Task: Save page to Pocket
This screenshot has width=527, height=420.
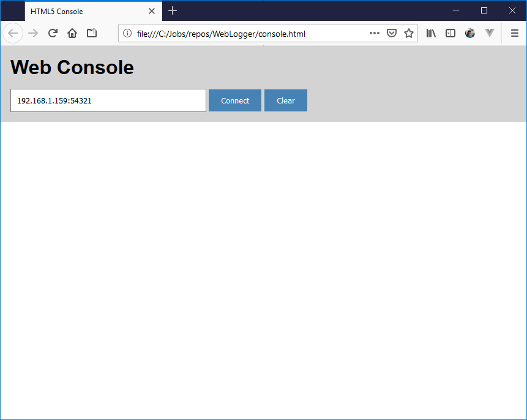Action: (x=392, y=34)
